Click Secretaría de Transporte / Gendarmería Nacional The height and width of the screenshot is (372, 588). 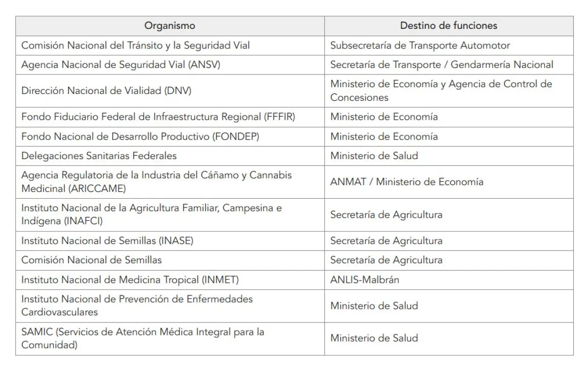point(441,65)
